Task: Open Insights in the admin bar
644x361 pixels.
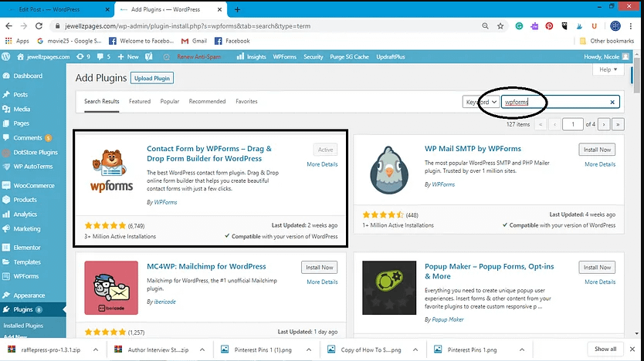Action: point(252,56)
